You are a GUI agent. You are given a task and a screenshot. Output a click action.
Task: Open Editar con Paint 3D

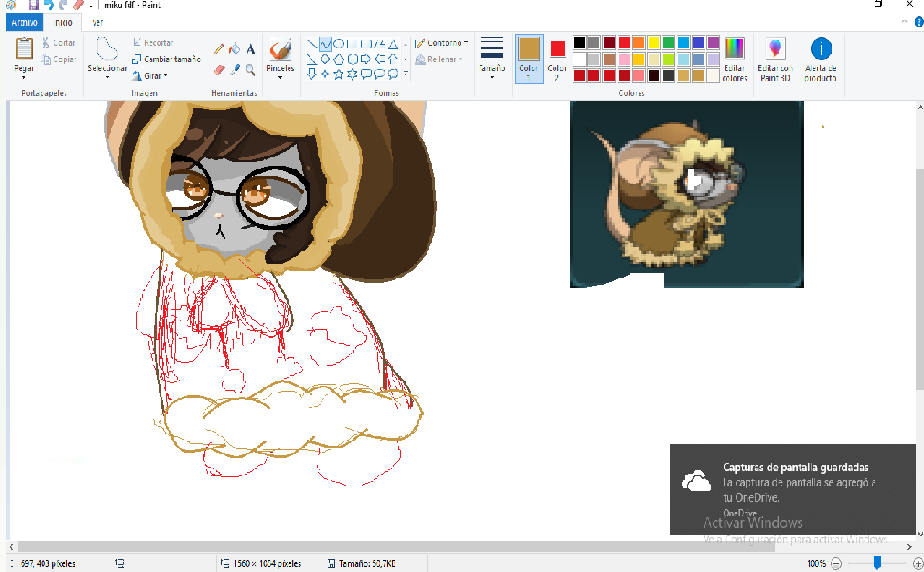(x=775, y=59)
